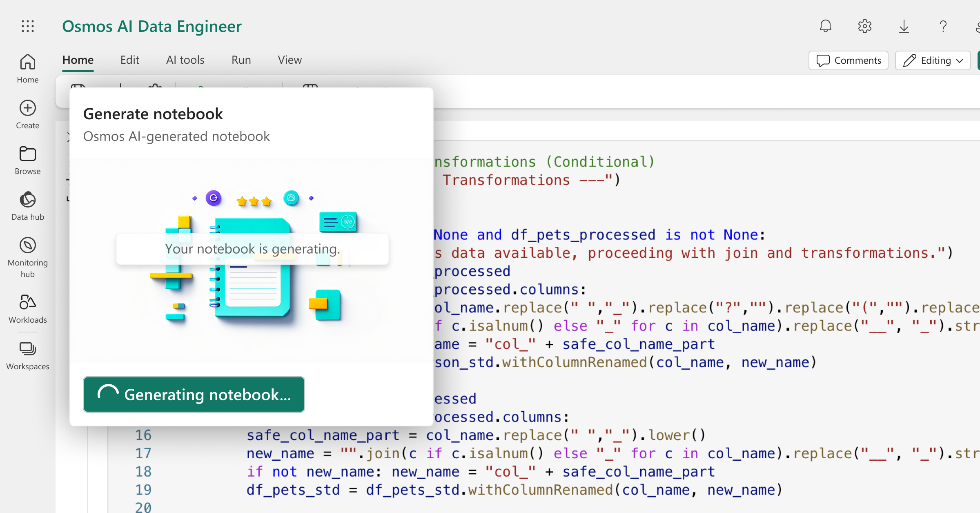
Task: Click the Create plus icon
Action: click(28, 108)
